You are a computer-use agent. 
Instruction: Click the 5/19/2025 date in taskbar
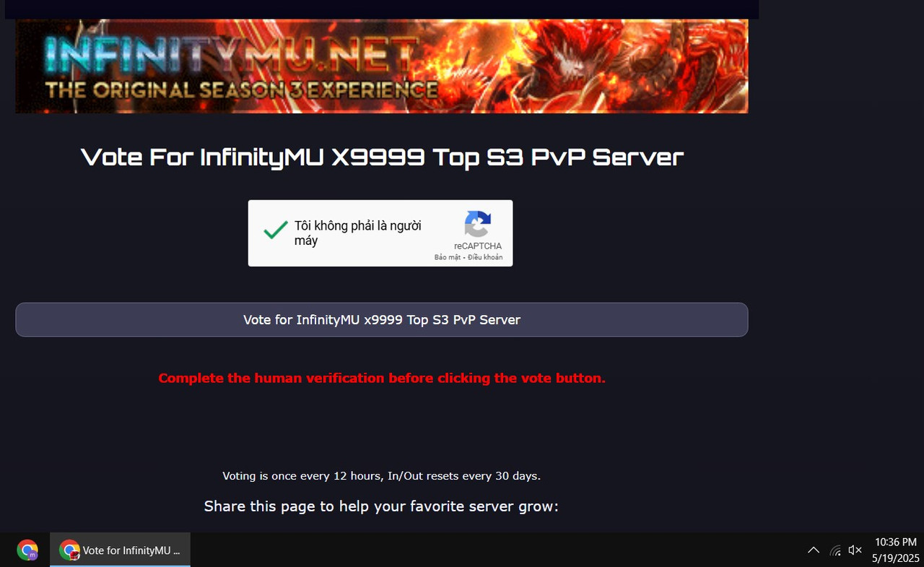pyautogui.click(x=895, y=558)
